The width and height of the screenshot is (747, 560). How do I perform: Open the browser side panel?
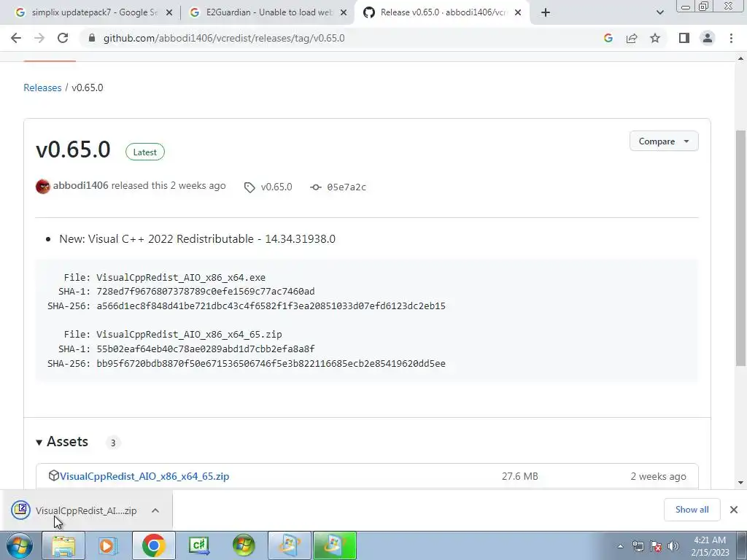pos(684,38)
